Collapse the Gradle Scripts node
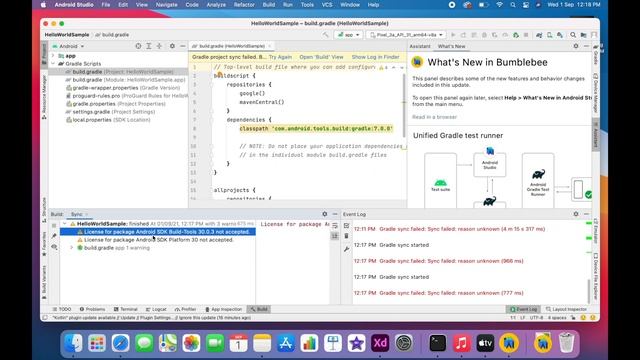 point(53,64)
